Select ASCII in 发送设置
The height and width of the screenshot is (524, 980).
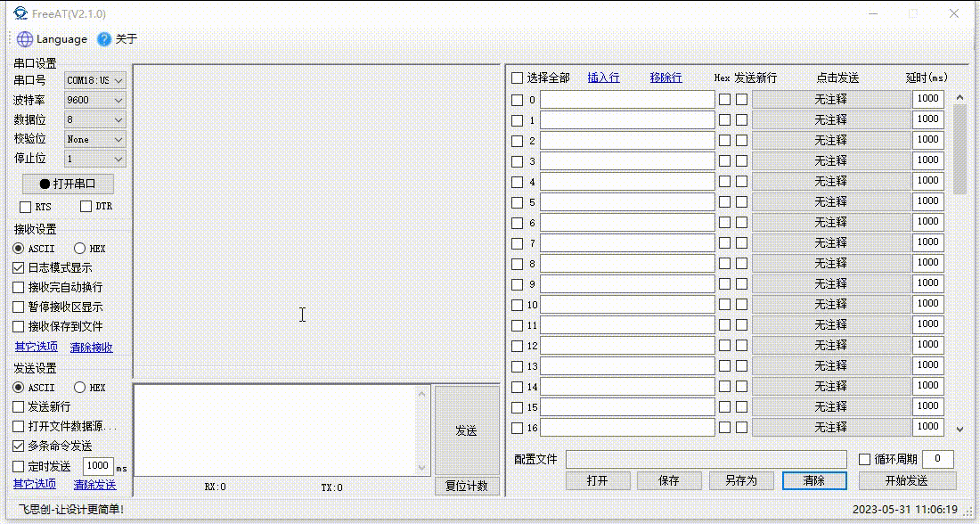click(19, 387)
